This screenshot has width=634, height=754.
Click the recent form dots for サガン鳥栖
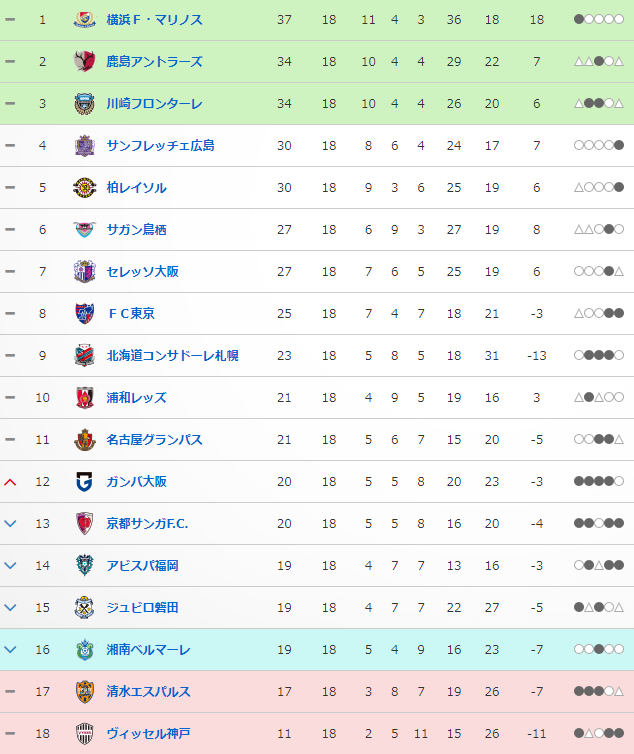pyautogui.click(x=599, y=229)
